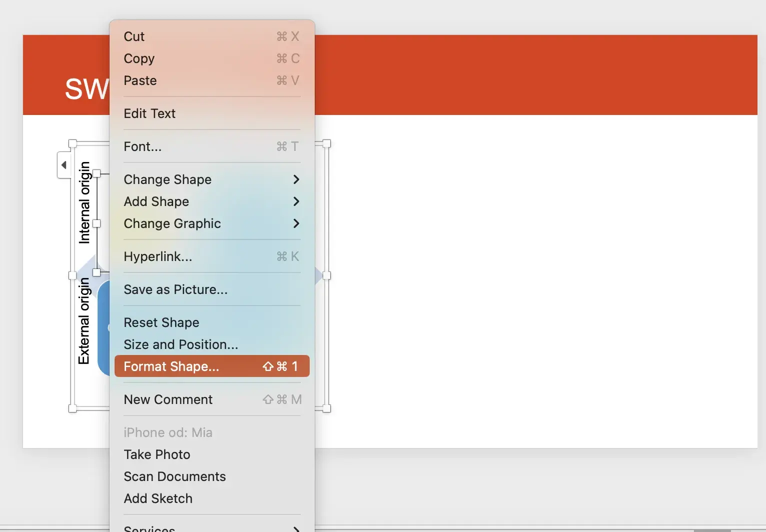766x532 pixels.
Task: Choose Take Photo from iPhone
Action: 157,454
